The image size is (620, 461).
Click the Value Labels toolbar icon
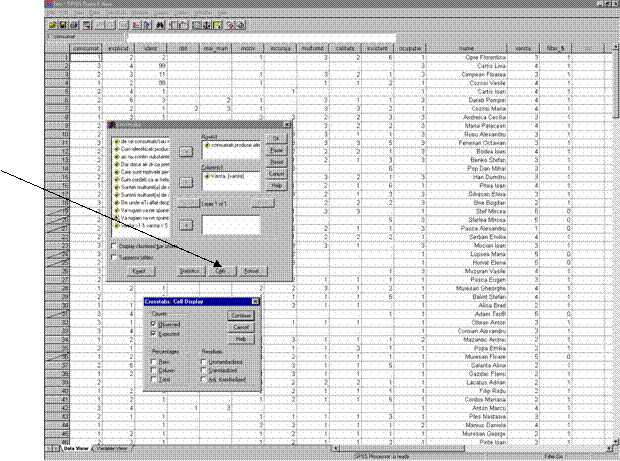click(230, 25)
